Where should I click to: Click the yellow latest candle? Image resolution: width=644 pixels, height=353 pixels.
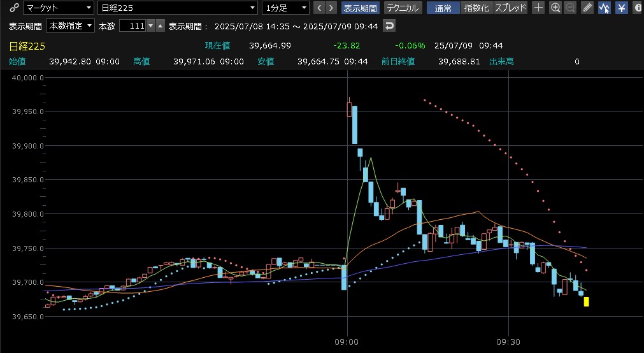[587, 302]
